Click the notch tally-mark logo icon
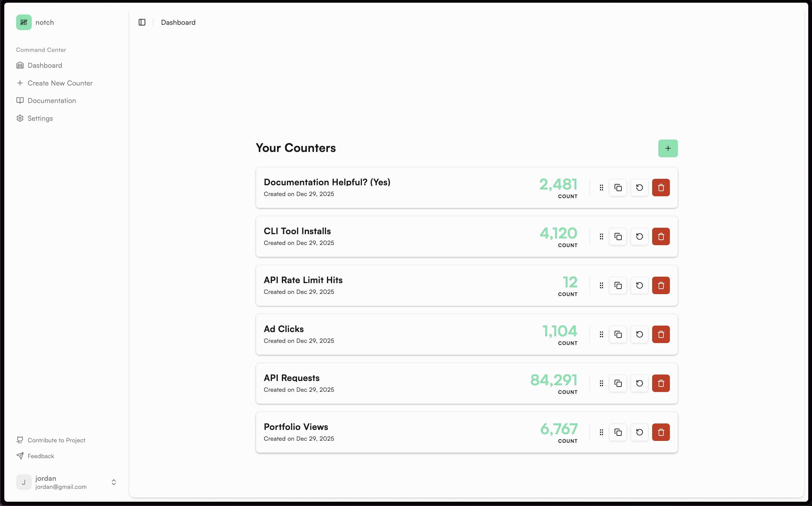The width and height of the screenshot is (812, 506). coord(24,22)
